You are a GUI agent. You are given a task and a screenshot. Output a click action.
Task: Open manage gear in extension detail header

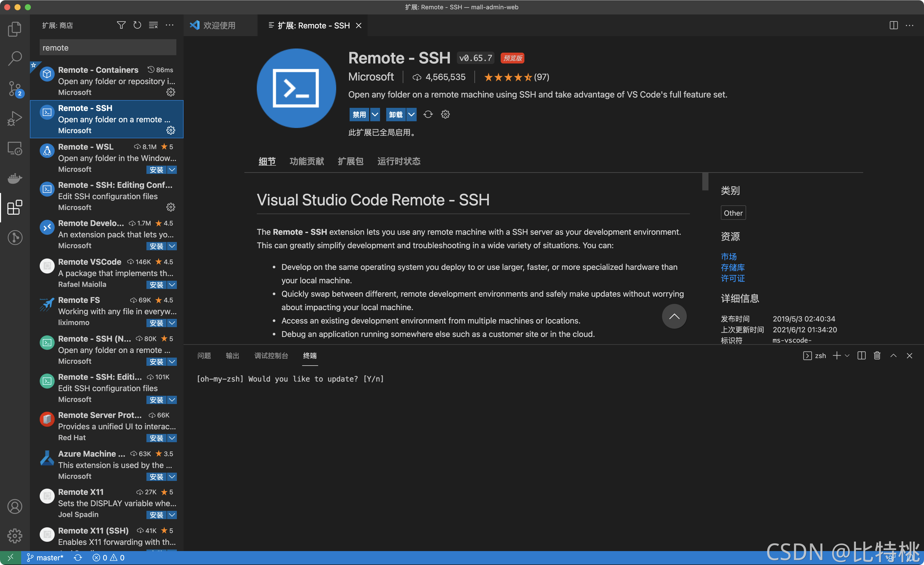(445, 115)
